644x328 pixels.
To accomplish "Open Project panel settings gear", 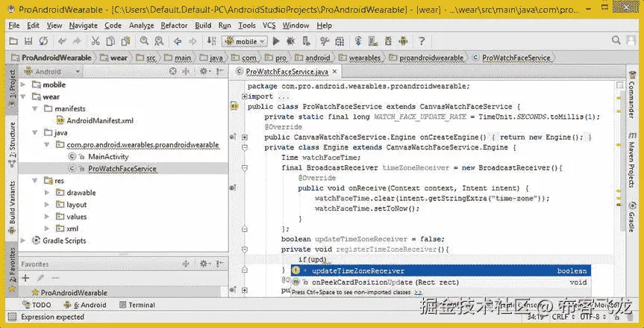I will [204, 72].
